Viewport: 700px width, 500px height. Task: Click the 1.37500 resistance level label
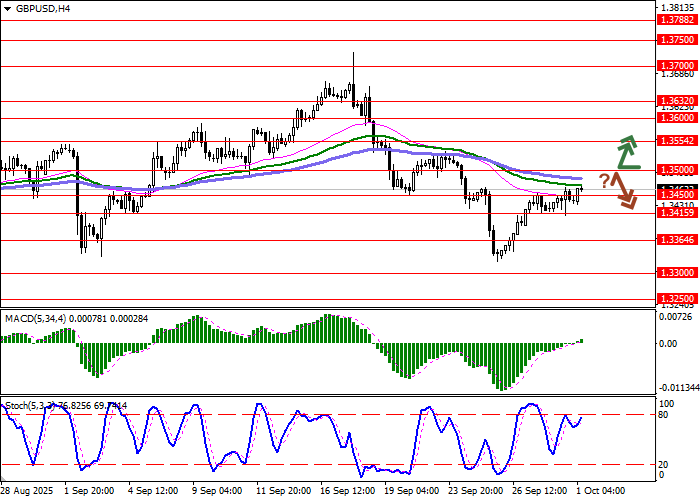tap(677, 40)
